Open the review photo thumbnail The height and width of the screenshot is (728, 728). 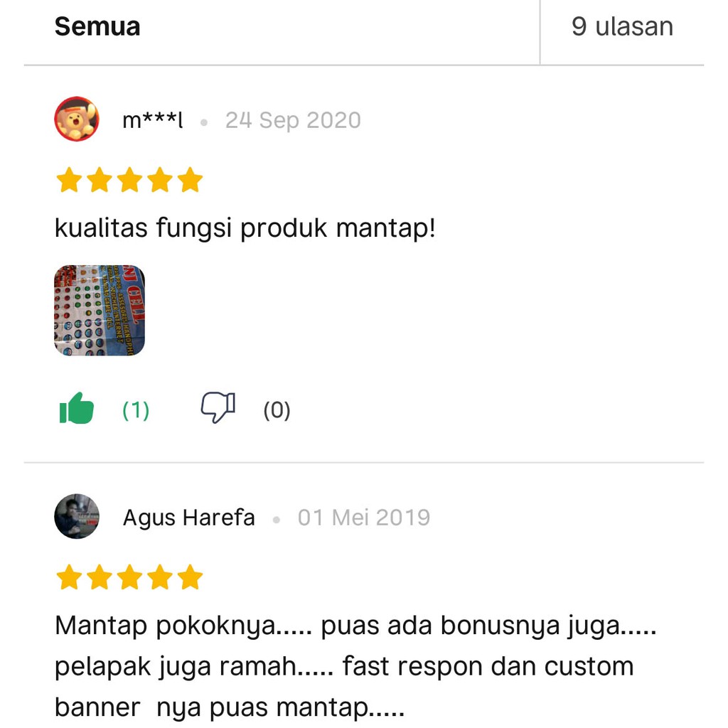[x=100, y=310]
